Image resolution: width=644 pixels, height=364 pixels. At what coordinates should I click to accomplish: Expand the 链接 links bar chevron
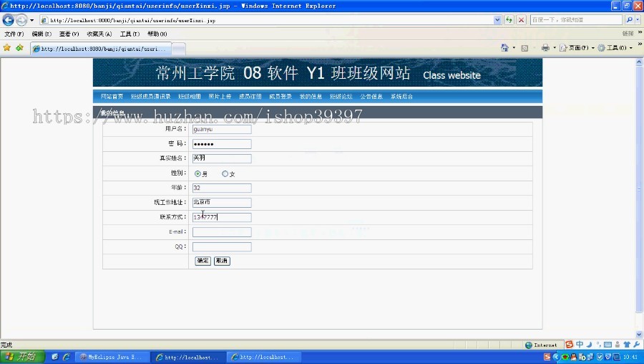click(x=640, y=32)
